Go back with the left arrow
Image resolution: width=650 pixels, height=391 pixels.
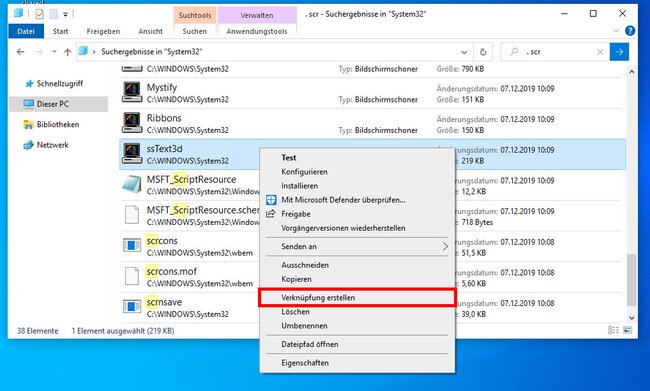(x=20, y=52)
